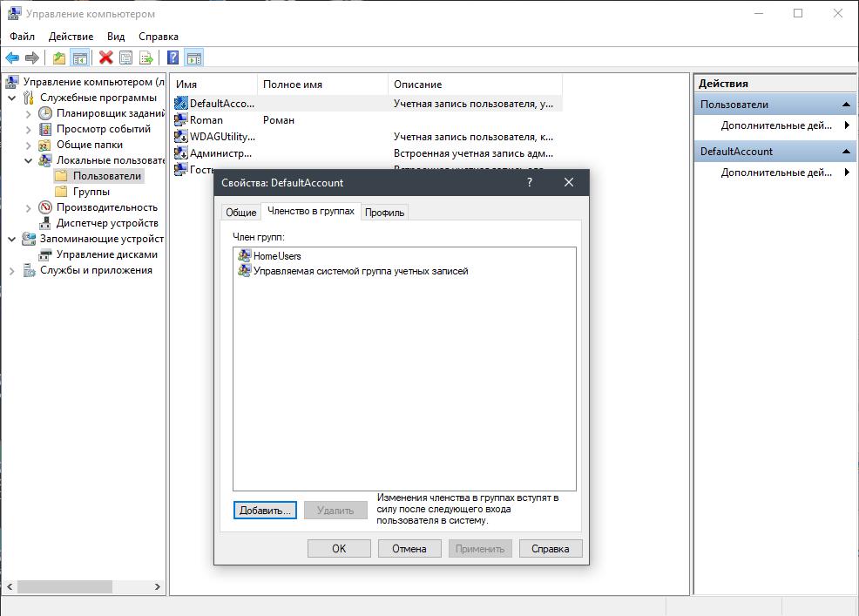Toggle the action pane toolbar icon
The width and height of the screenshot is (859, 616).
(194, 58)
